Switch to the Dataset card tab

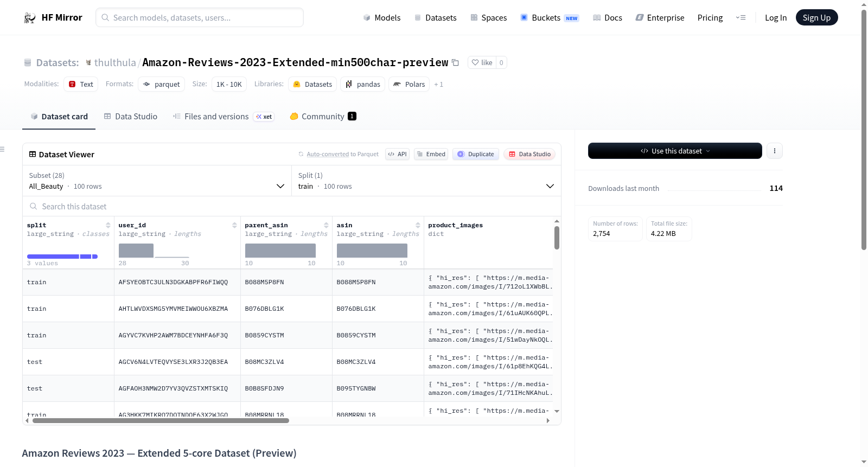pyautogui.click(x=59, y=117)
